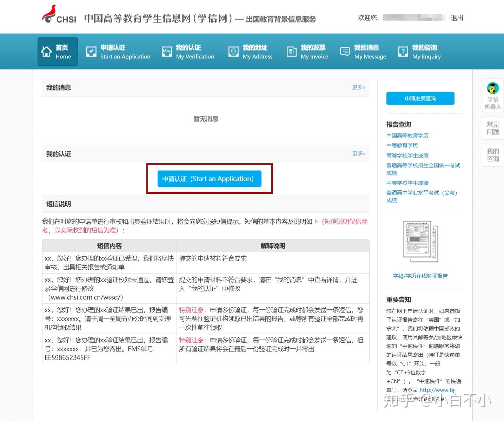Expand 更多 beside 我的认证 section
The width and height of the screenshot is (504, 421).
358,154
